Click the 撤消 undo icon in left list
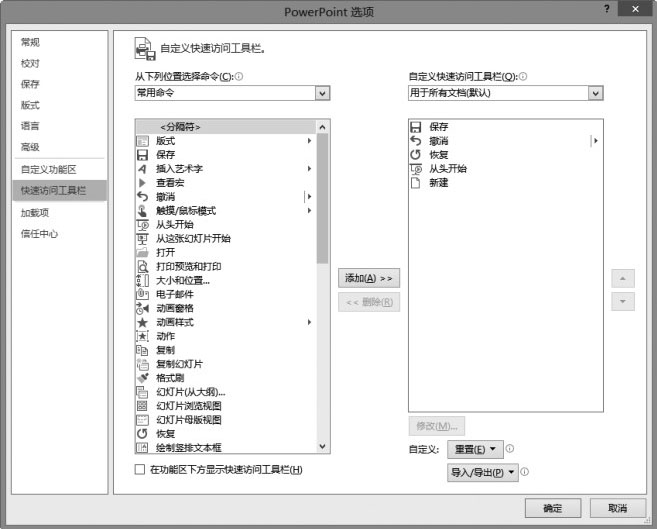 click(x=142, y=196)
